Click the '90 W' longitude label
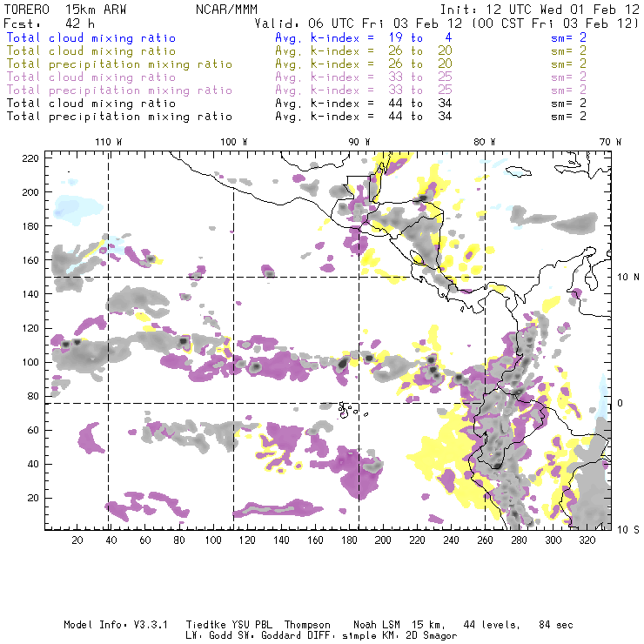 [x=359, y=142]
